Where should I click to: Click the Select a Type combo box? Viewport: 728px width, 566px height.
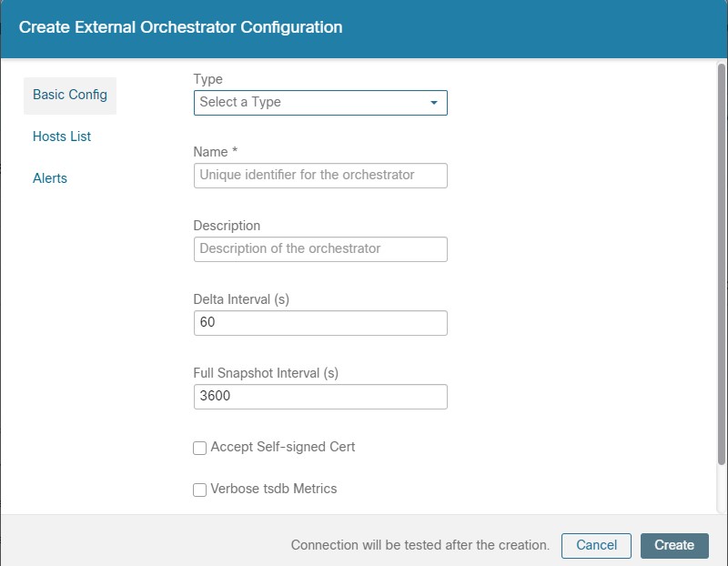click(320, 103)
